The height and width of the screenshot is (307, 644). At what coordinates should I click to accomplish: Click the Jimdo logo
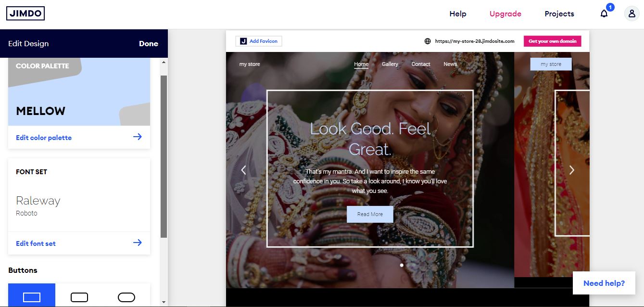coord(25,13)
